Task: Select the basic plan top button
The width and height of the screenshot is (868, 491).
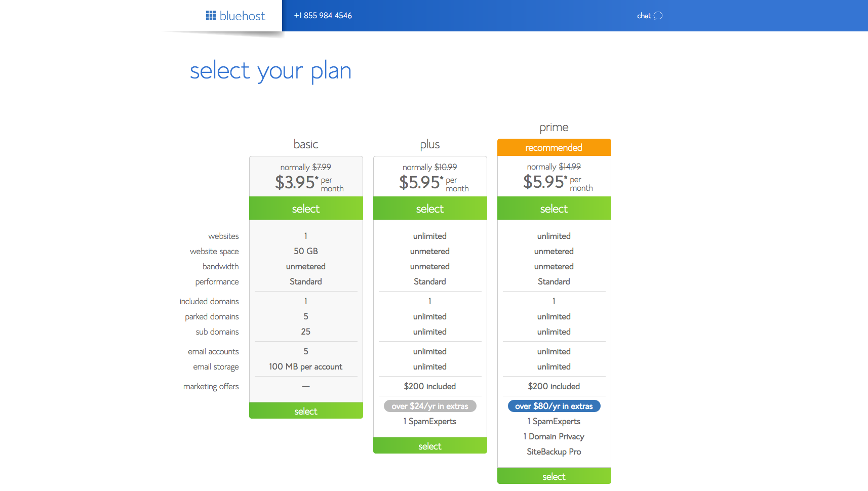Action: [306, 209]
